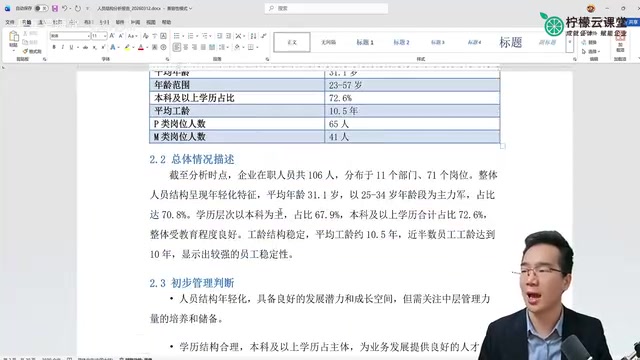Screen dimensions: 640x360
Task: Click heading '2.2 总体情况描述'
Action: [x=192, y=159]
